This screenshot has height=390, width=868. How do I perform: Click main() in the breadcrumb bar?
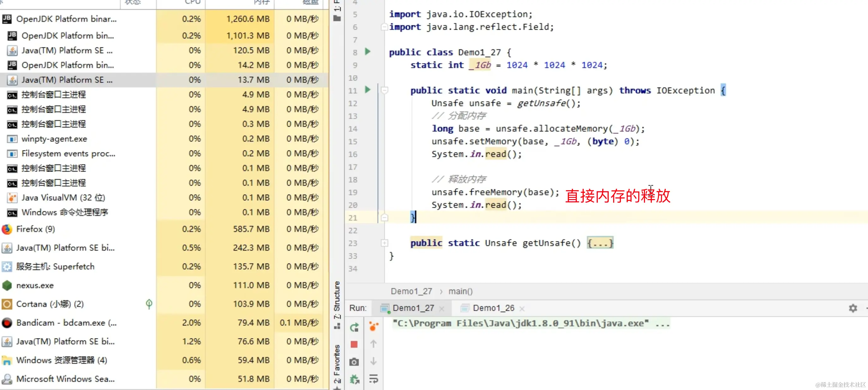(x=460, y=291)
